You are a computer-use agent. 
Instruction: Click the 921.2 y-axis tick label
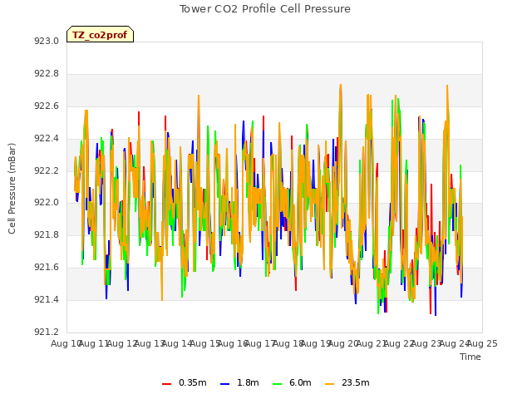click(x=47, y=332)
